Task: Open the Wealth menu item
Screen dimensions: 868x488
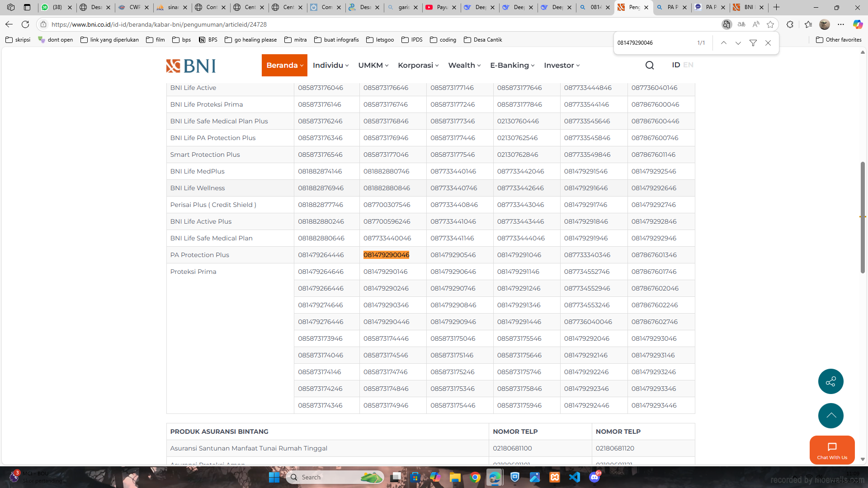Action: (x=464, y=66)
